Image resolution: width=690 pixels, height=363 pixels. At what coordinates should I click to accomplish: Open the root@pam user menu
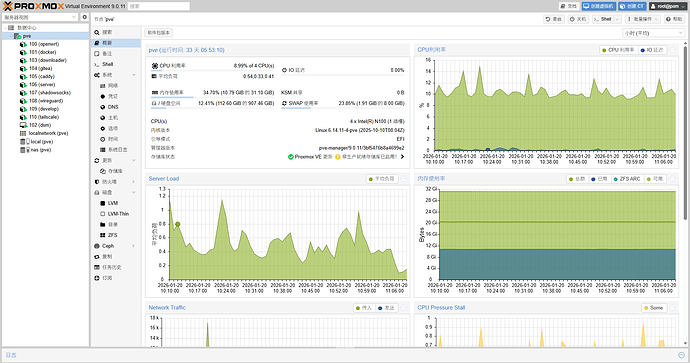click(x=668, y=6)
